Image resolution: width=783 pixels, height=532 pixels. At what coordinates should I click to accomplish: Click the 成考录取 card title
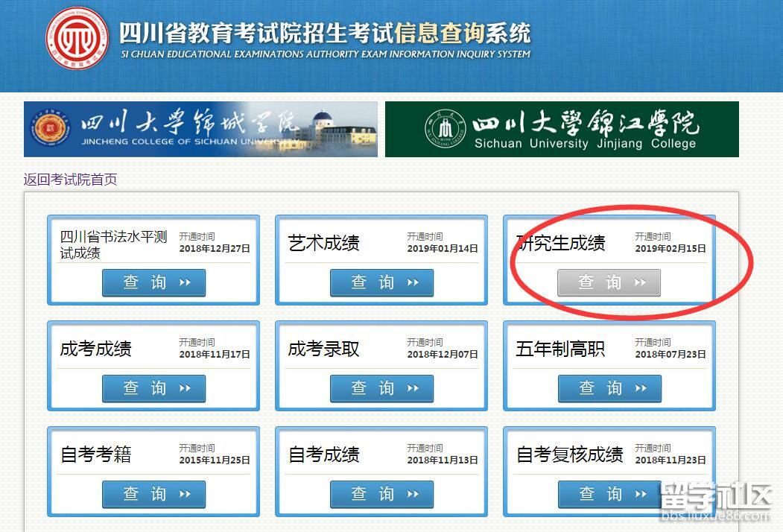324,349
